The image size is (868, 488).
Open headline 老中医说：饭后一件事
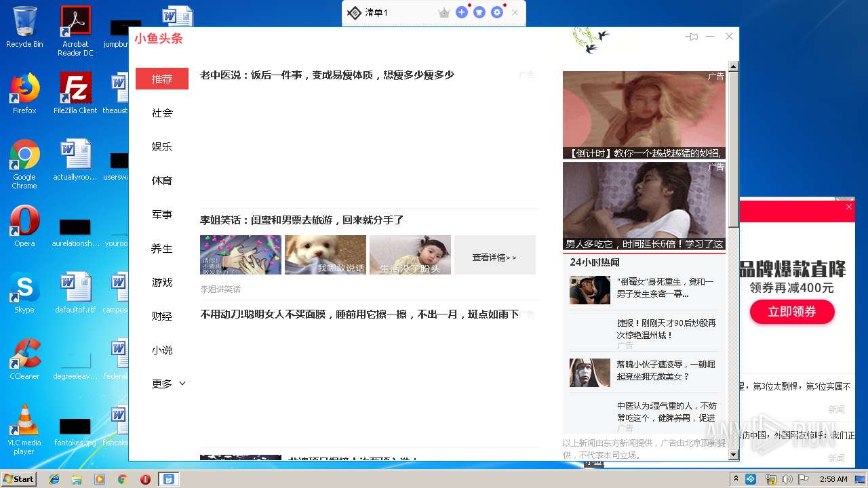coord(327,75)
